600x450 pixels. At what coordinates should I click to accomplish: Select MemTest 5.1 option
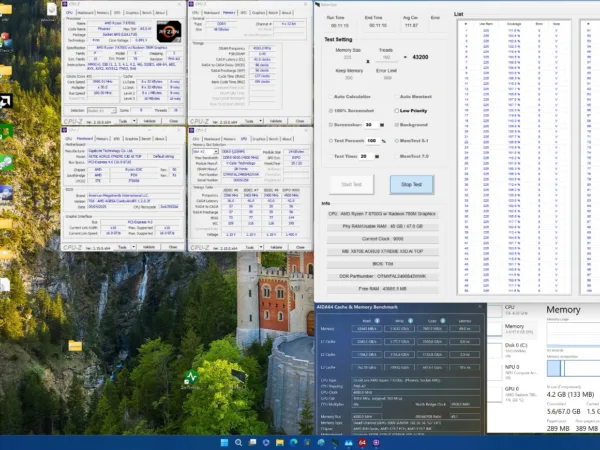pyautogui.click(x=396, y=141)
